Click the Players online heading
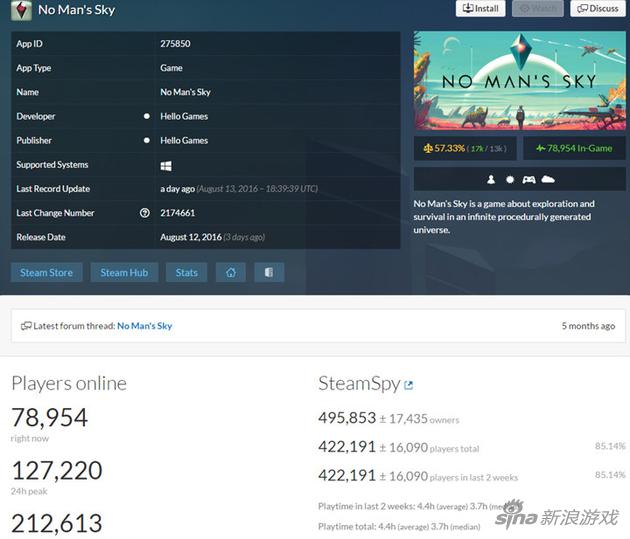The height and width of the screenshot is (539, 630). click(x=69, y=384)
